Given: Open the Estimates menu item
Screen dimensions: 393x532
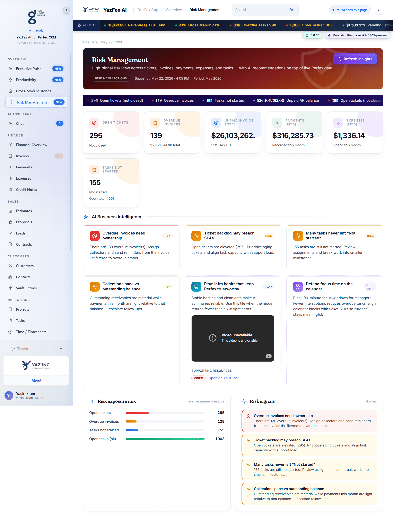Looking at the screenshot, I should pos(36,211).
